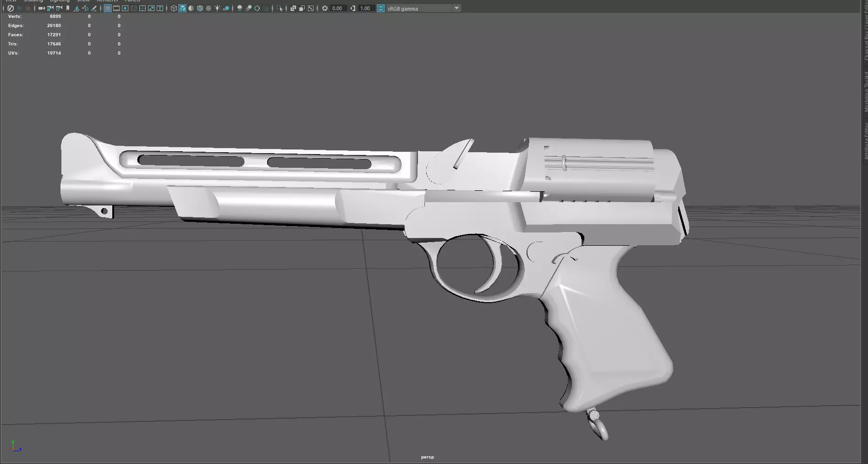Viewport: 868px width, 464px height.
Task: Toggle 2D Pan/Zoom icon
Action: click(x=85, y=8)
